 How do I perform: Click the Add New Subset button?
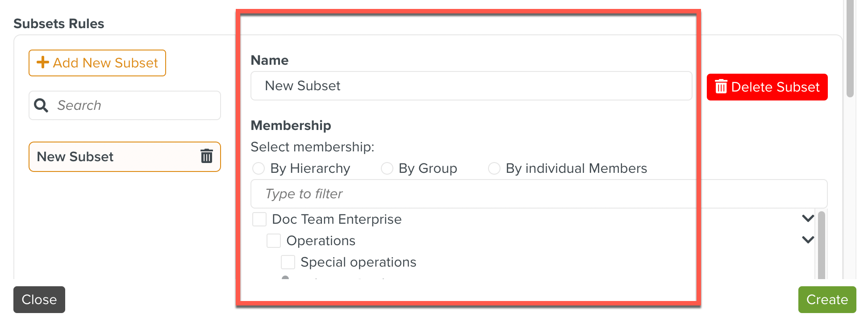click(x=97, y=63)
